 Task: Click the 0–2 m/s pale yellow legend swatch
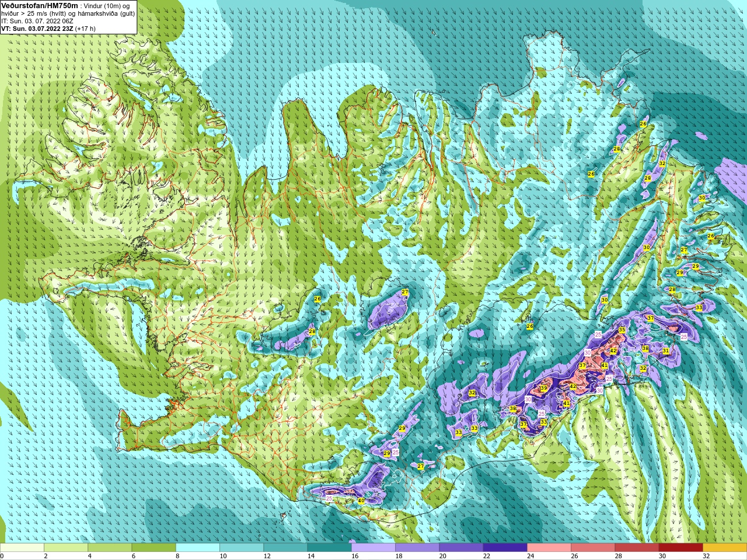click(22, 548)
